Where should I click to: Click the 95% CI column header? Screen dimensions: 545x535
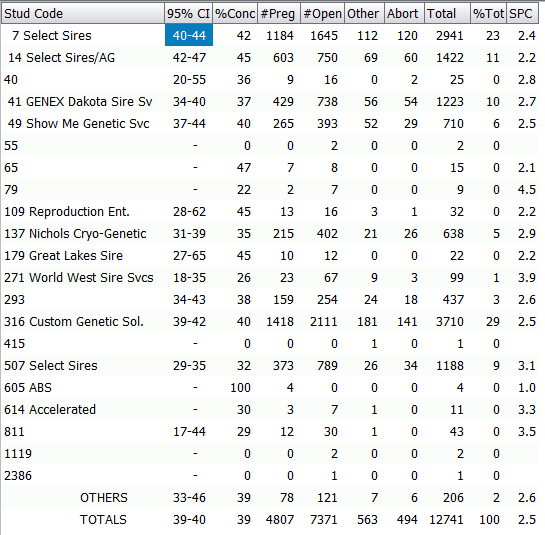(x=188, y=14)
